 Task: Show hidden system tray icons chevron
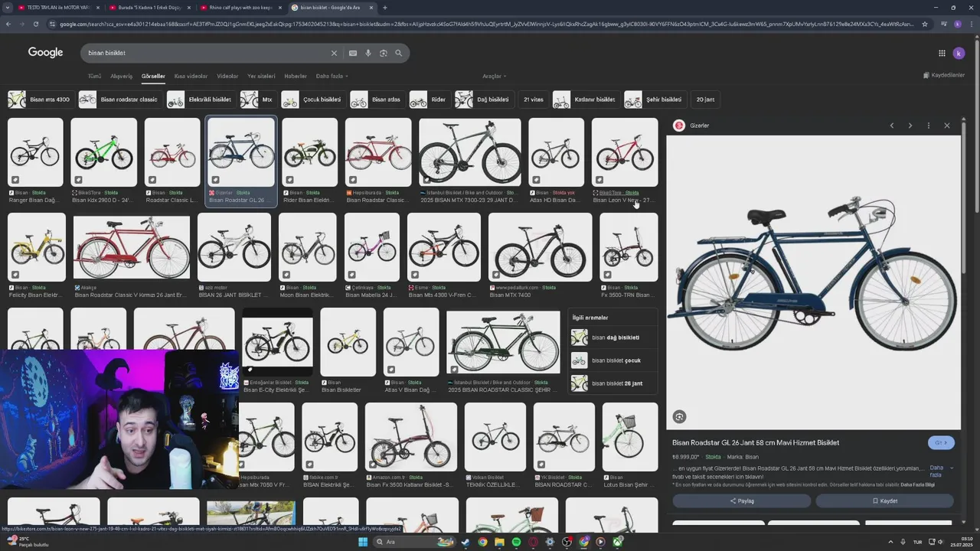pyautogui.click(x=890, y=542)
